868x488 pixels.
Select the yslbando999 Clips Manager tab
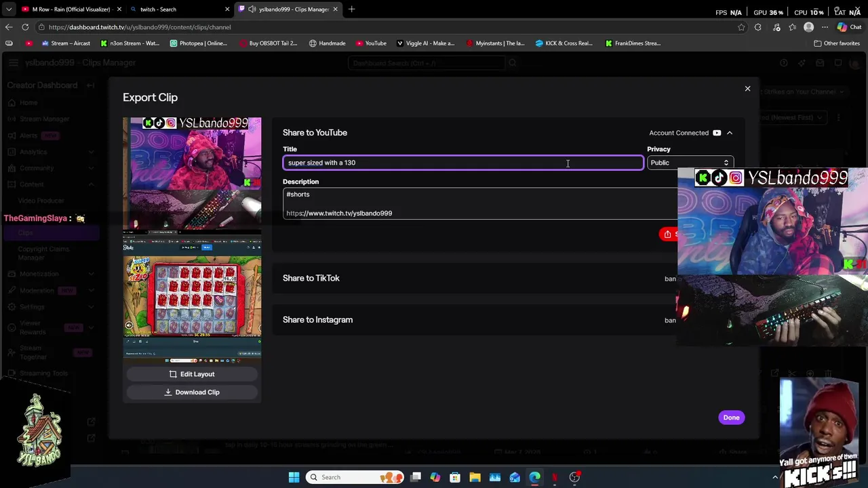pyautogui.click(x=288, y=9)
